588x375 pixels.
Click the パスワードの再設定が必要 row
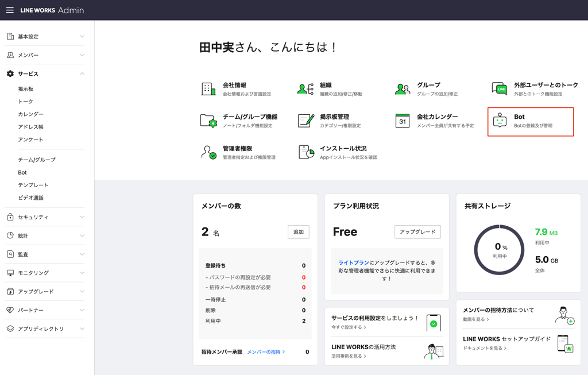click(256, 277)
